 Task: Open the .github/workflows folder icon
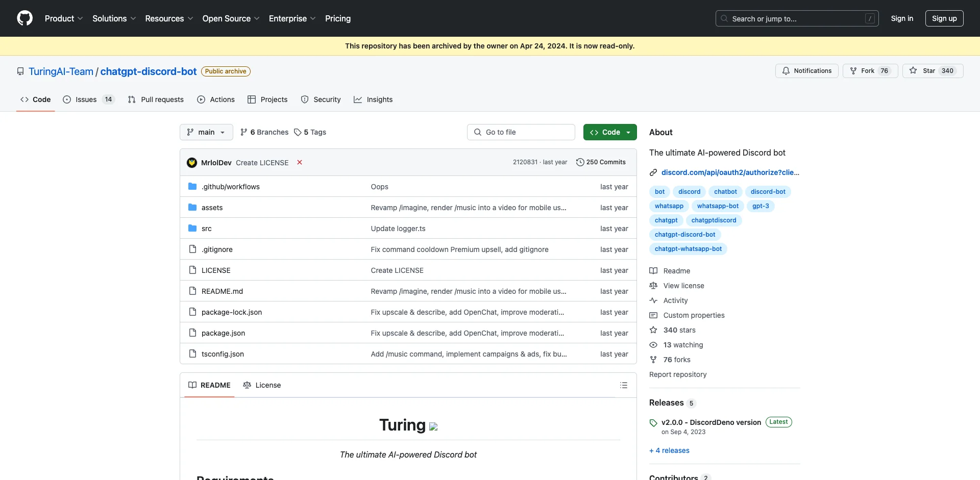coord(192,187)
